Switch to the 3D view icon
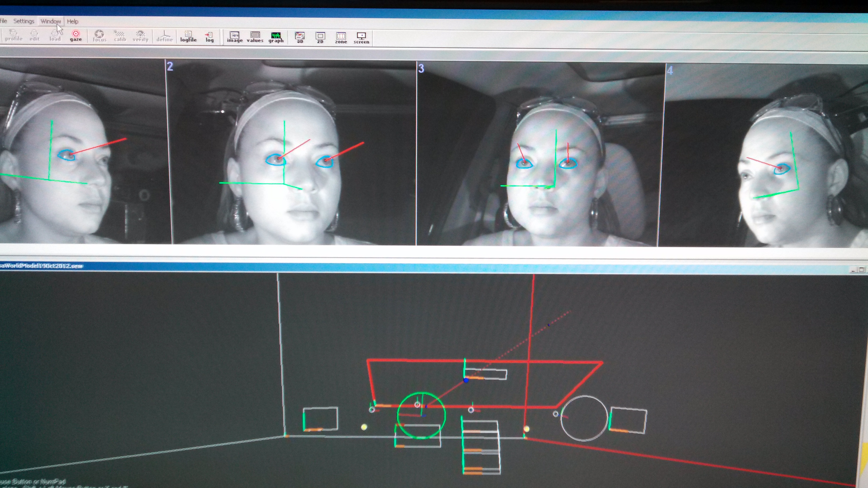 pos(299,37)
